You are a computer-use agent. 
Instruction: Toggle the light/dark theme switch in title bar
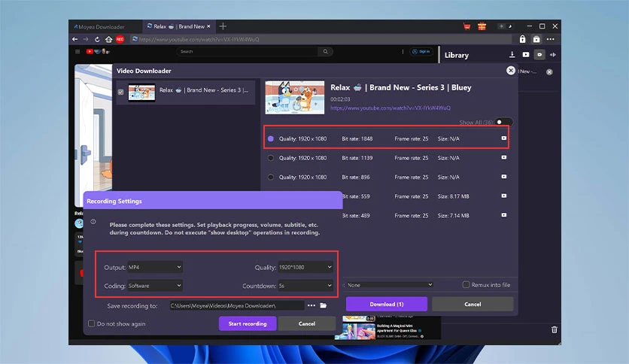[x=505, y=26]
